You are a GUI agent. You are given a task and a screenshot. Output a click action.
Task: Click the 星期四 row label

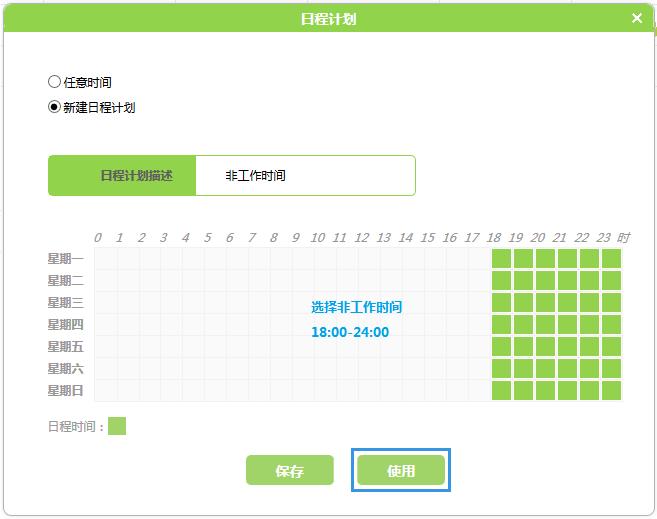(66, 324)
